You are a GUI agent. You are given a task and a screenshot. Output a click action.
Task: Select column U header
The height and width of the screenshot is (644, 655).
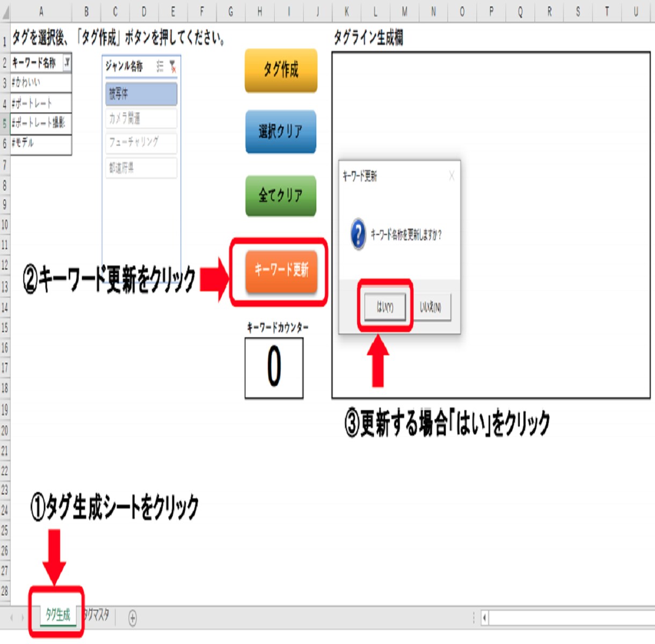(x=636, y=11)
